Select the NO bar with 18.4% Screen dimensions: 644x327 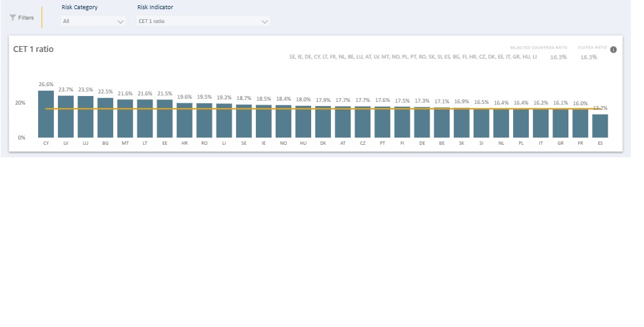284,122
